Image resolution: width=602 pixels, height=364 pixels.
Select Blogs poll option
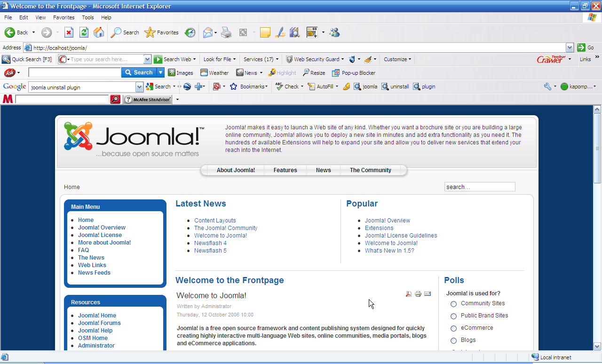pos(453,340)
